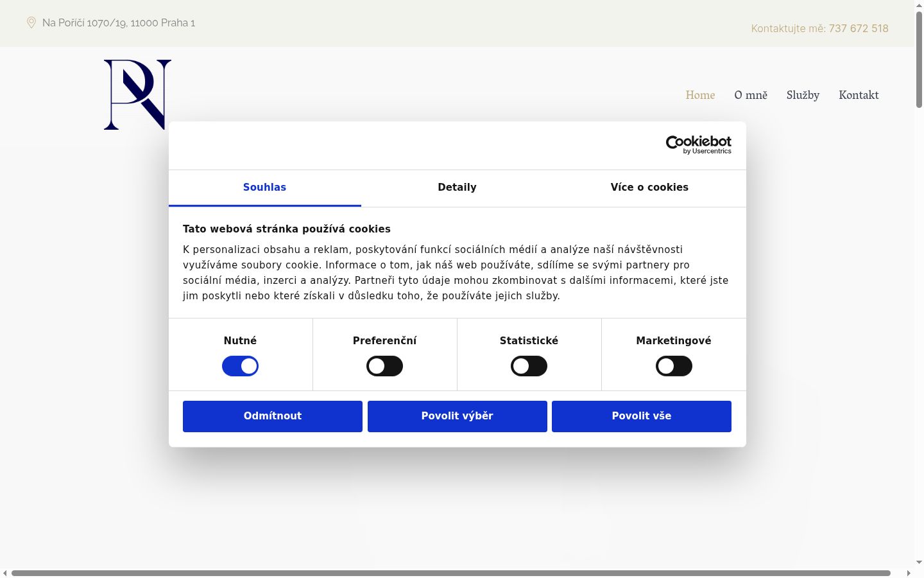This screenshot has width=924, height=578.
Task: Click the scrollbar up arrow
Action: (919, 4)
